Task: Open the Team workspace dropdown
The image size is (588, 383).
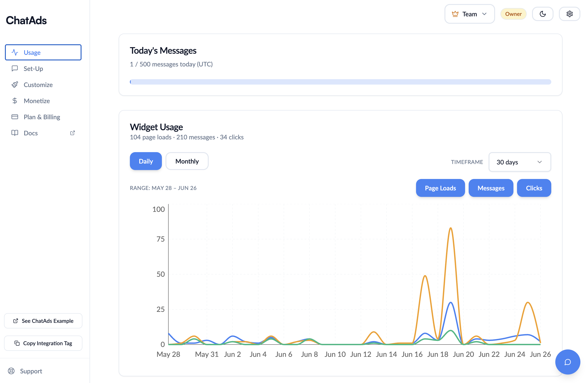Action: [x=469, y=14]
